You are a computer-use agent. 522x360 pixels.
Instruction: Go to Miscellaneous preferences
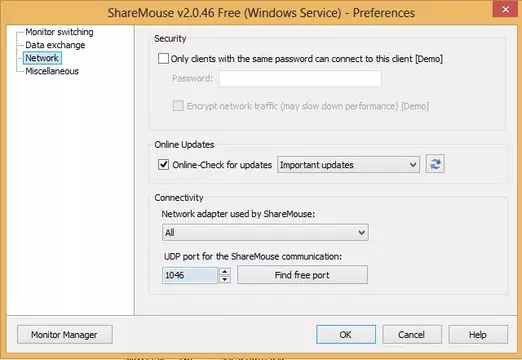(52, 71)
